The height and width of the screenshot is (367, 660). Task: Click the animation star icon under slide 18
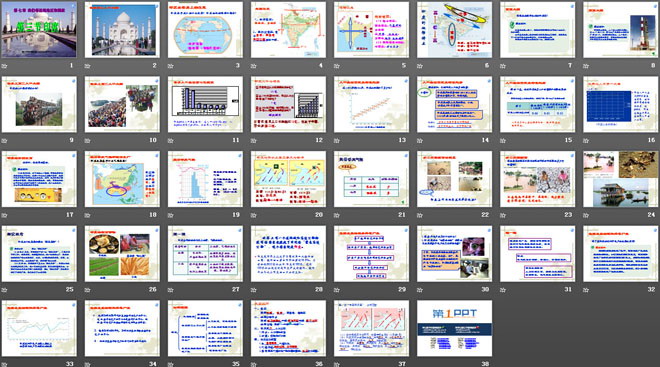[88, 215]
